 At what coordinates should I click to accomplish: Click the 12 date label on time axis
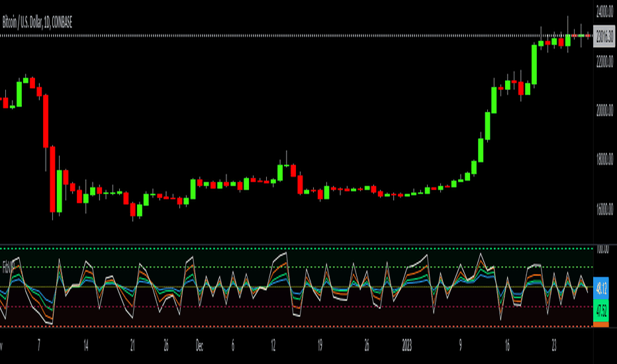click(x=273, y=345)
